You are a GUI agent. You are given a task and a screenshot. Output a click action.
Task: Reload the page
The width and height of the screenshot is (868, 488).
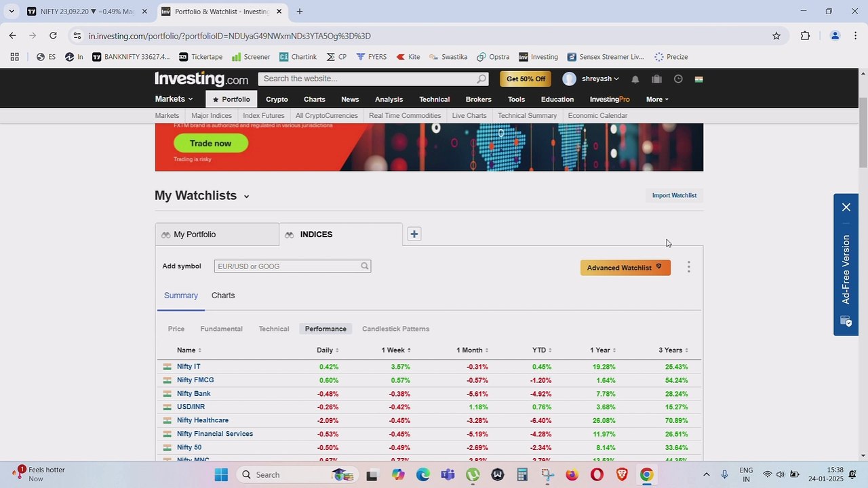tap(53, 35)
